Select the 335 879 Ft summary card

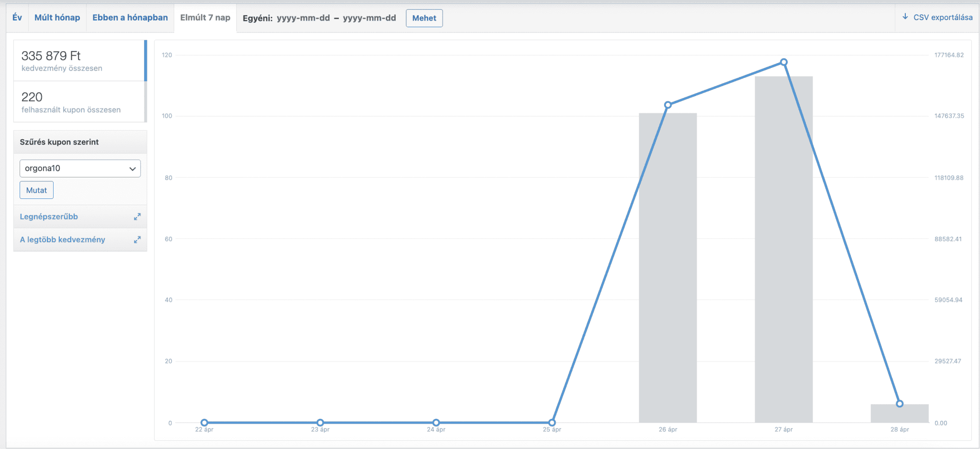tap(79, 60)
